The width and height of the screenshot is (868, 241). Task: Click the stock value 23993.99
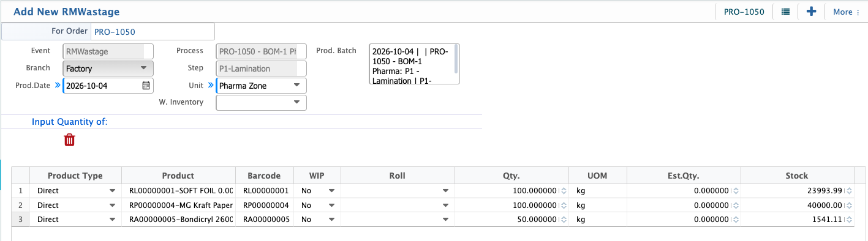[825, 191]
